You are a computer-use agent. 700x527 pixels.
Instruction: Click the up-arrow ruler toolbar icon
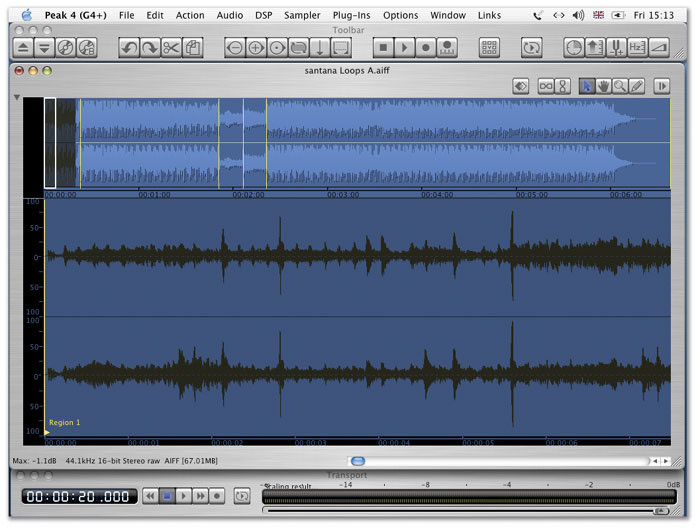(595, 48)
